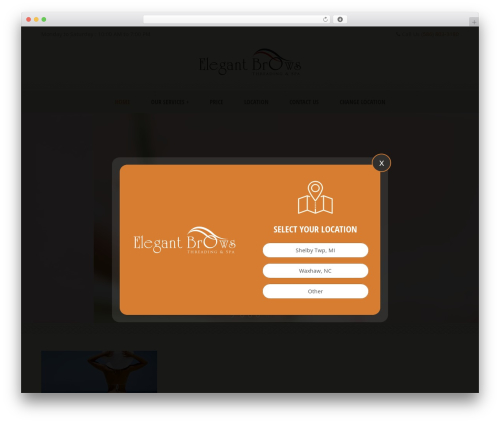Click the Elegant Brows logo in the popup
Image resolution: width=500 pixels, height=423 pixels.
tap(185, 241)
